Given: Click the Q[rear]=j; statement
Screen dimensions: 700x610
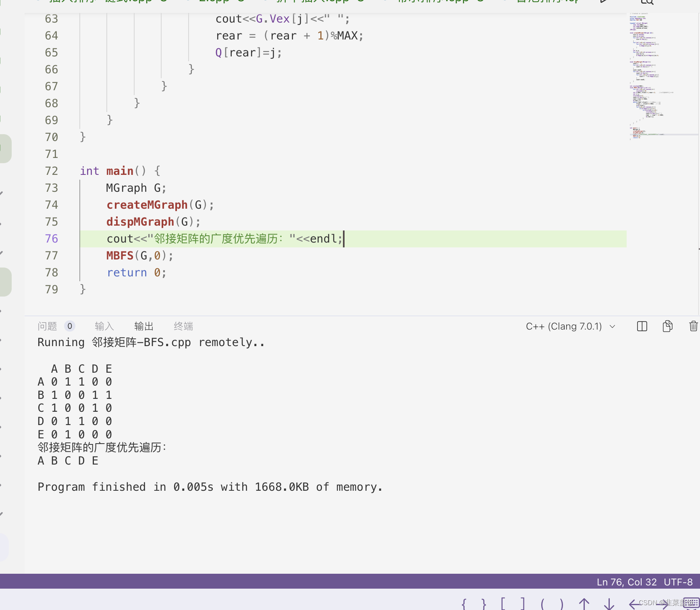Looking at the screenshot, I should pyautogui.click(x=249, y=52).
